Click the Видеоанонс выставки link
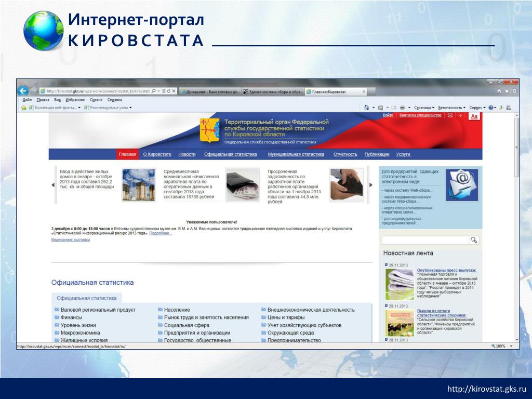Screen dimensions: 532x399 point(71,240)
